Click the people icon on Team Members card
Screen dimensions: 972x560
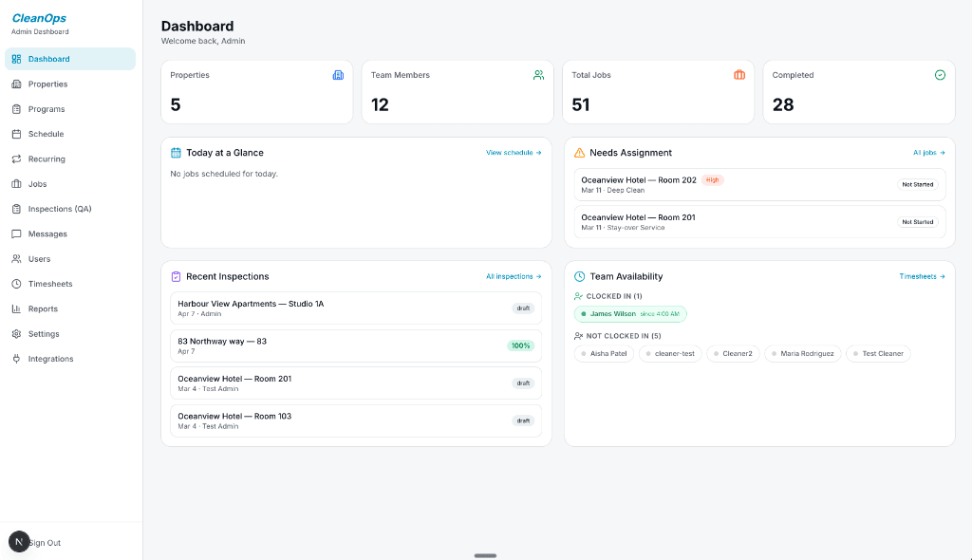pos(539,74)
